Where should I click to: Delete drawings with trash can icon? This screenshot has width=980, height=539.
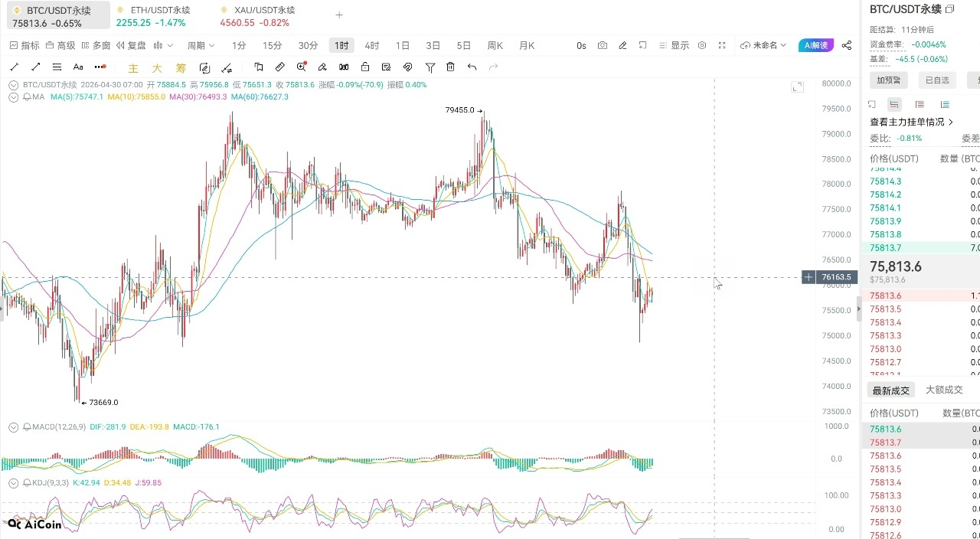pyautogui.click(x=450, y=67)
